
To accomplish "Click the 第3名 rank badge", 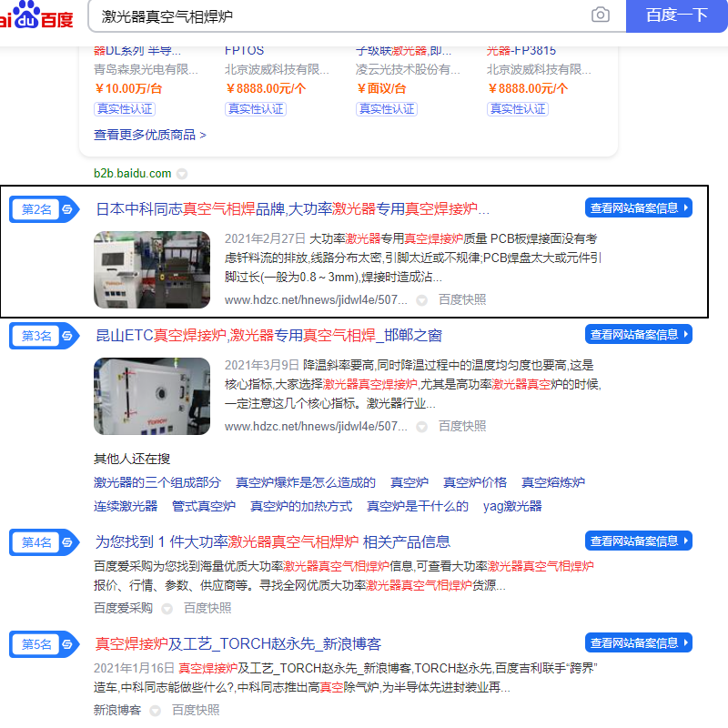I will click(x=45, y=336).
